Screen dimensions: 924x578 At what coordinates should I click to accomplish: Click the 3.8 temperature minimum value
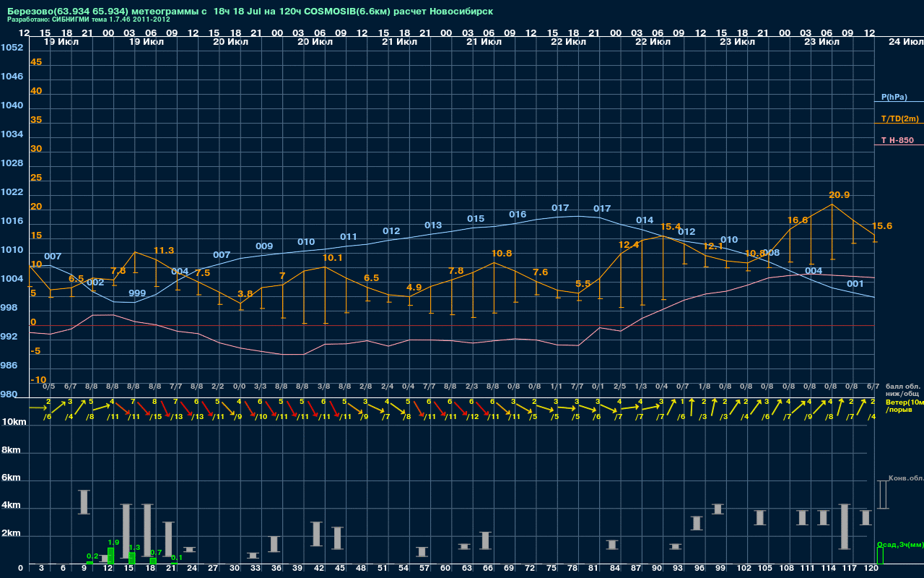pos(245,294)
